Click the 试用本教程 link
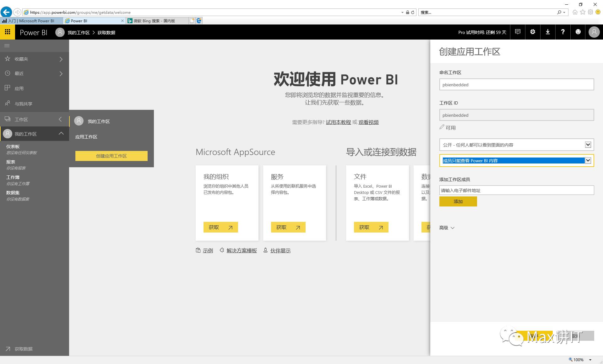Viewport: 603px width, 364px height. pos(338,122)
